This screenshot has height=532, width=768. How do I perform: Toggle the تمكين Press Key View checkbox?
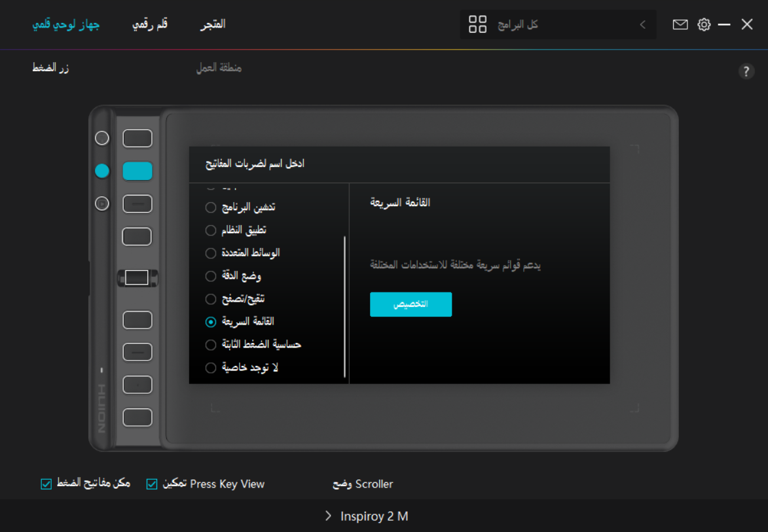[x=152, y=484]
